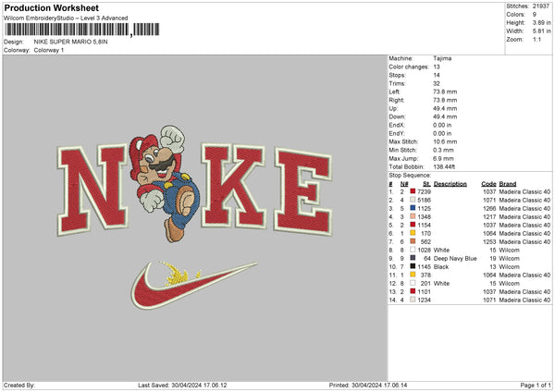Screen dimensions: 555x392
Task: Click the Black color swatch
Action: coord(413,266)
